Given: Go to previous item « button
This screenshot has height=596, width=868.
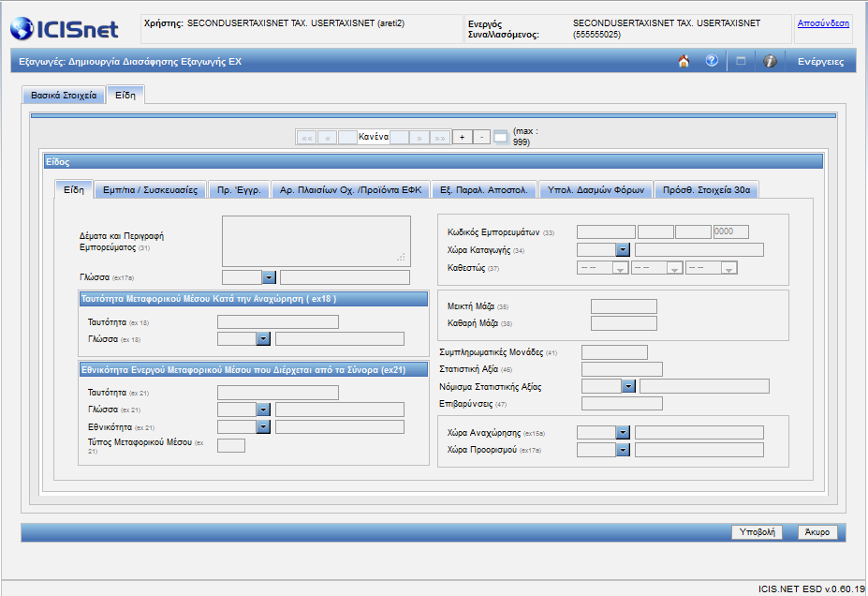Looking at the screenshot, I should 327,138.
